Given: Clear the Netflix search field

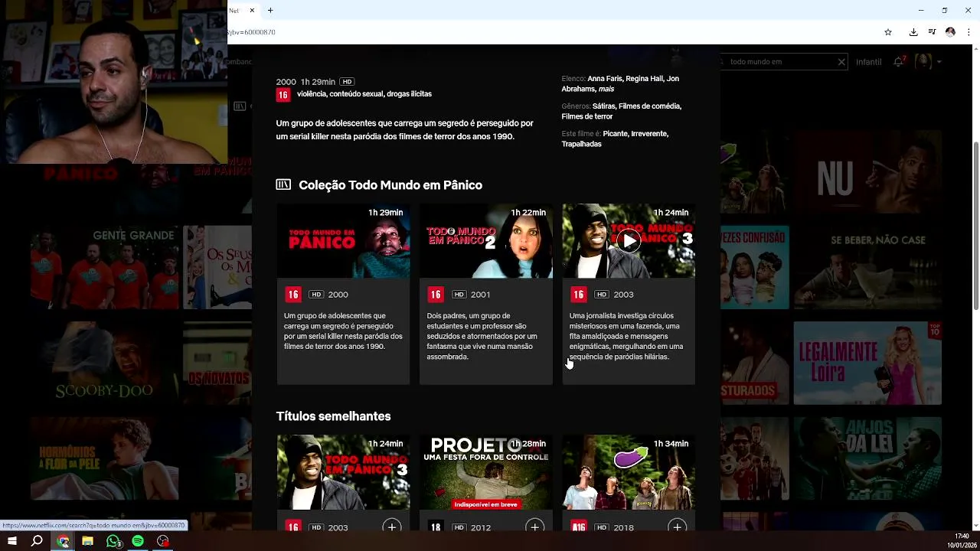Looking at the screenshot, I should 841,62.
